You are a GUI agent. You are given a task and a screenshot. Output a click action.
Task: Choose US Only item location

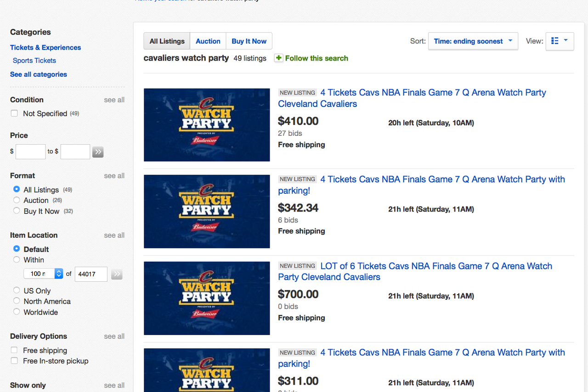coord(17,291)
